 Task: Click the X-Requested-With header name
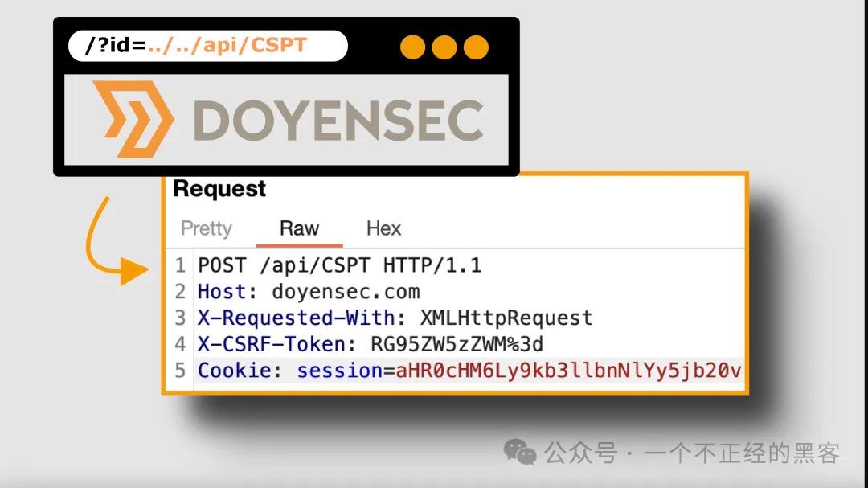click(296, 318)
